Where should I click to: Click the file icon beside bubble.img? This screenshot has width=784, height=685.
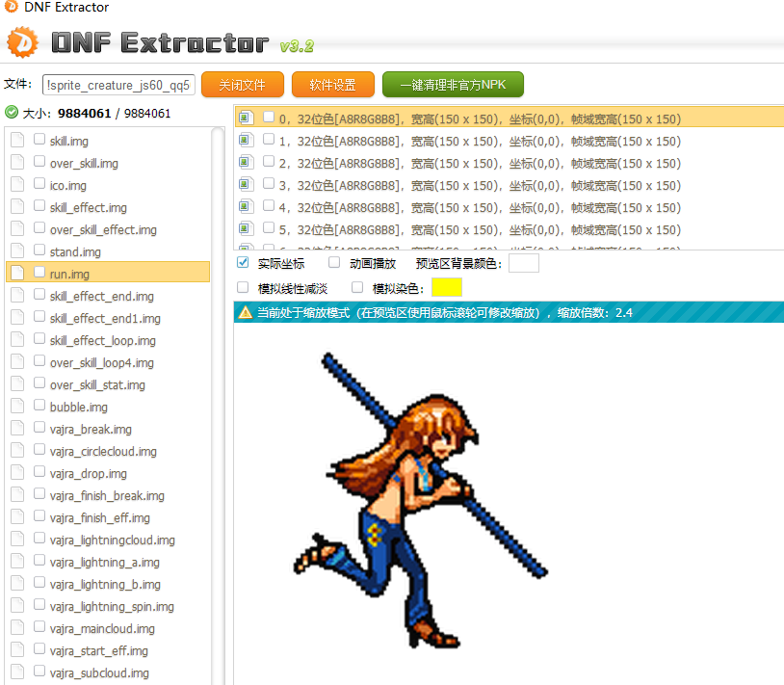click(17, 406)
